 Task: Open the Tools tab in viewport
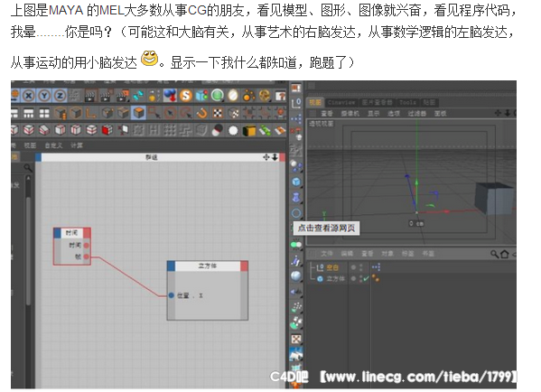[x=407, y=102]
